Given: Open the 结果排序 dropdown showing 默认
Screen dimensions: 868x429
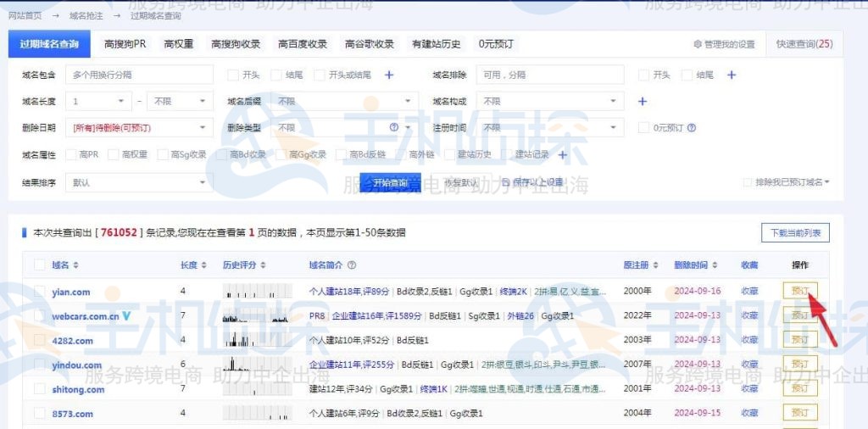Looking at the screenshot, I should tap(139, 182).
